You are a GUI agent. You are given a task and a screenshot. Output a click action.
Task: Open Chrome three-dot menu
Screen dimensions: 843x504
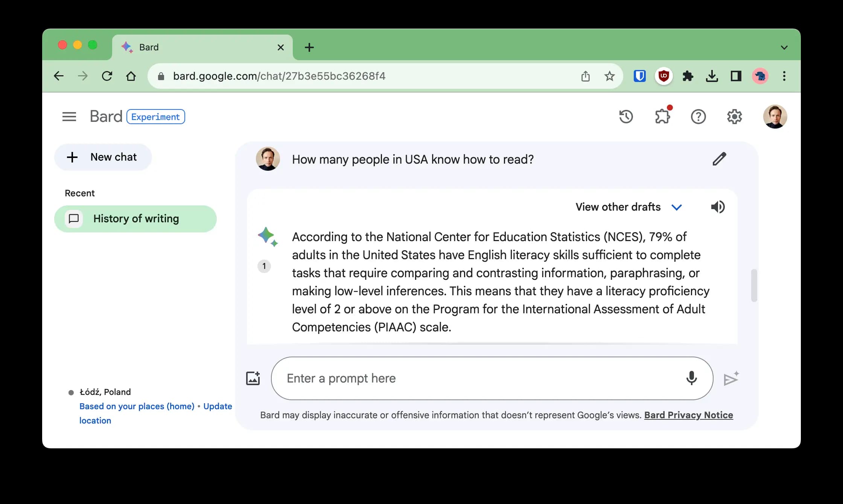(784, 76)
